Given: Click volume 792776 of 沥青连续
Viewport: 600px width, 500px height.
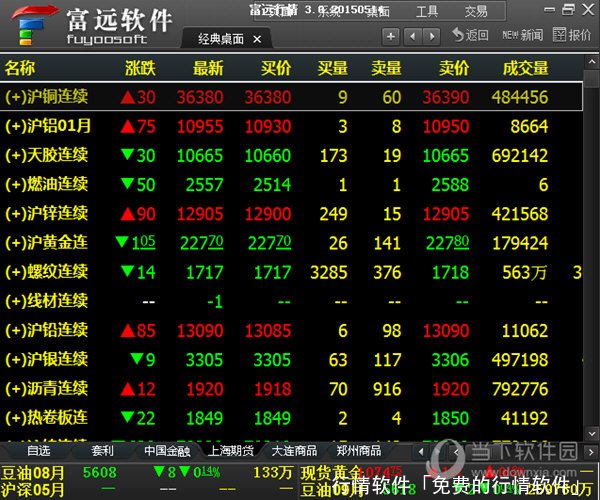Looking at the screenshot, I should pyautogui.click(x=520, y=389).
